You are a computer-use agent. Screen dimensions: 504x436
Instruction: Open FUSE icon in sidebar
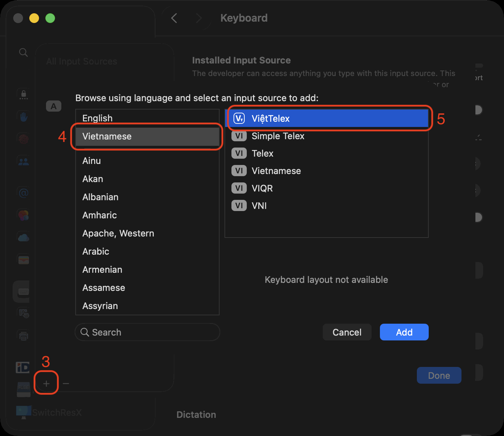(24, 389)
